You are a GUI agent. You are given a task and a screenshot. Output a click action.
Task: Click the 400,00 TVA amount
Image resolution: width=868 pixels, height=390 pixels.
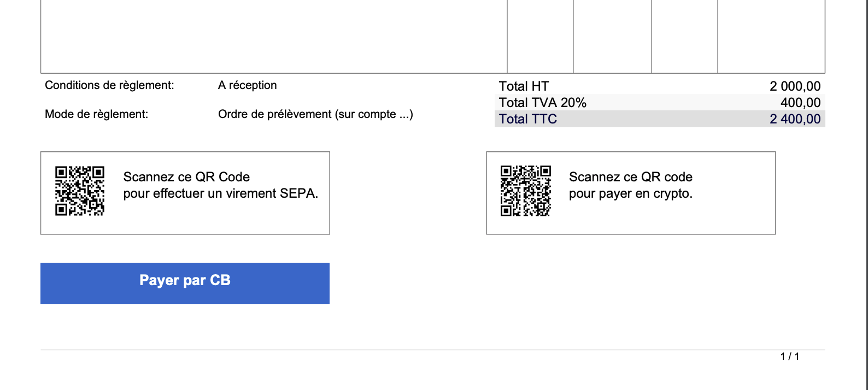pyautogui.click(x=801, y=103)
